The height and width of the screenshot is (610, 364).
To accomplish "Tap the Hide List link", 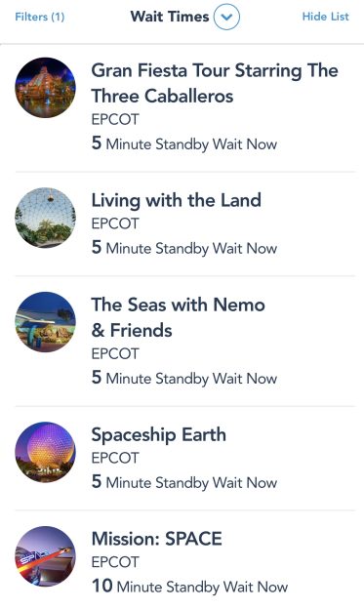I will pyautogui.click(x=326, y=17).
